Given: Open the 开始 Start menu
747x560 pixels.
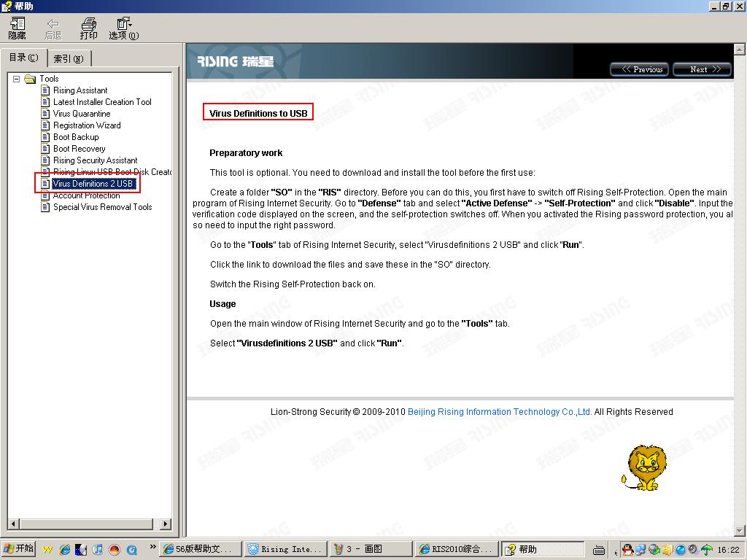Looking at the screenshot, I should (x=18, y=549).
